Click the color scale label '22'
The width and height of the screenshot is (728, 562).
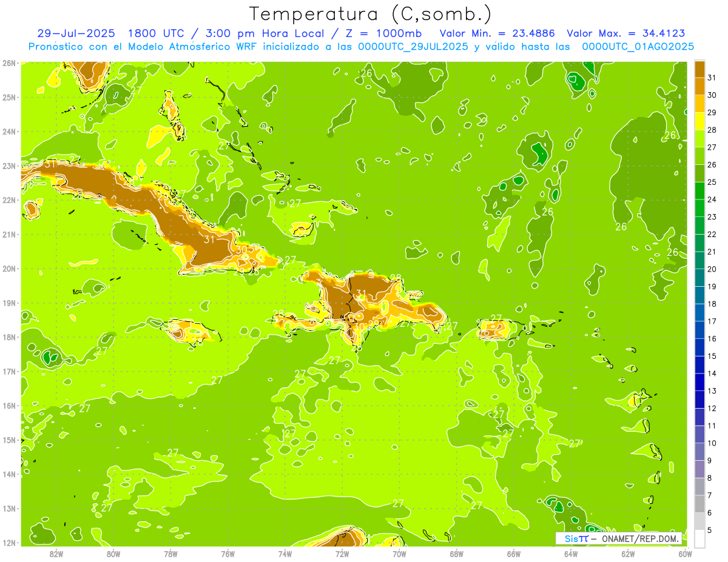click(x=712, y=234)
